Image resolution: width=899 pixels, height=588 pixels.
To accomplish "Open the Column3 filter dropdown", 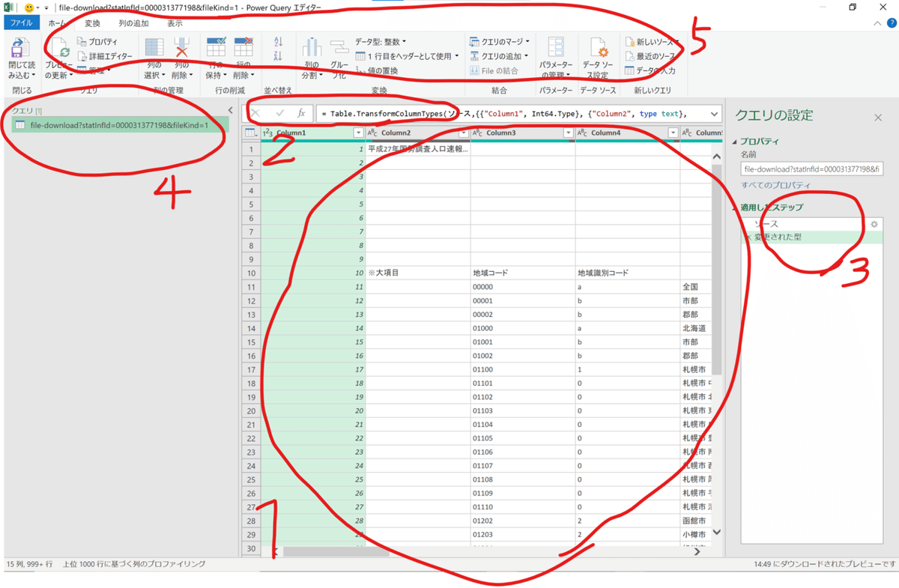I will pos(568,133).
